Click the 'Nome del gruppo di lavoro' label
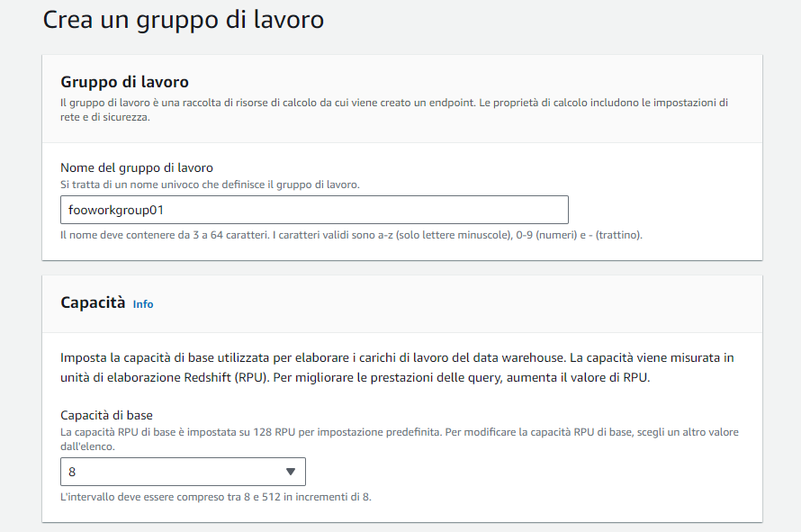This screenshot has width=801, height=532. click(x=137, y=167)
